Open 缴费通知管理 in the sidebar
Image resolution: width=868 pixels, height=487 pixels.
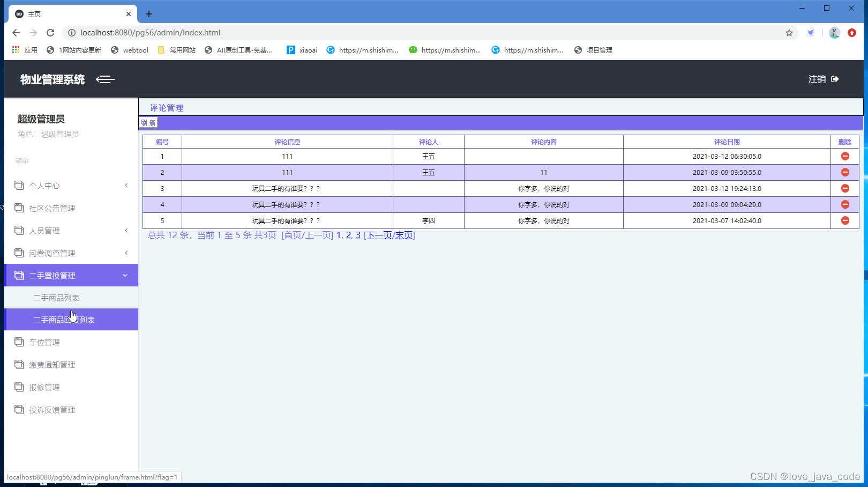[x=71, y=365]
